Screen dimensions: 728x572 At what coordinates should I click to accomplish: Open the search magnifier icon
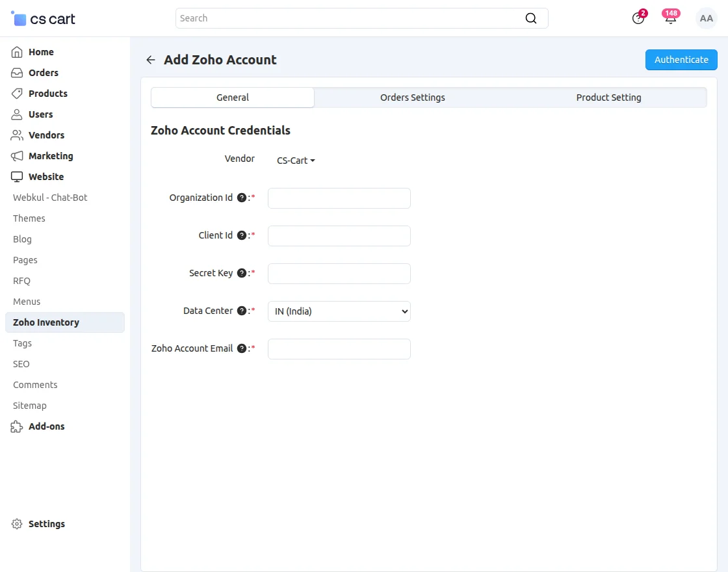point(531,18)
